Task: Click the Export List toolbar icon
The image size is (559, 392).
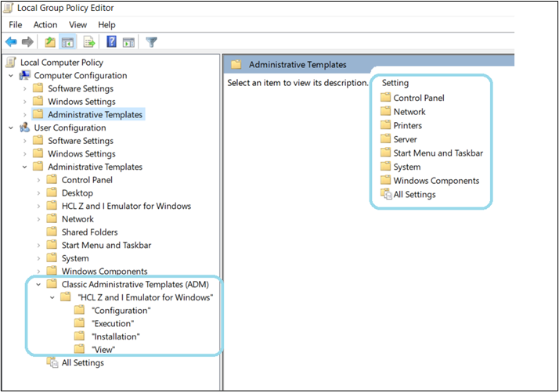Action: click(x=89, y=41)
